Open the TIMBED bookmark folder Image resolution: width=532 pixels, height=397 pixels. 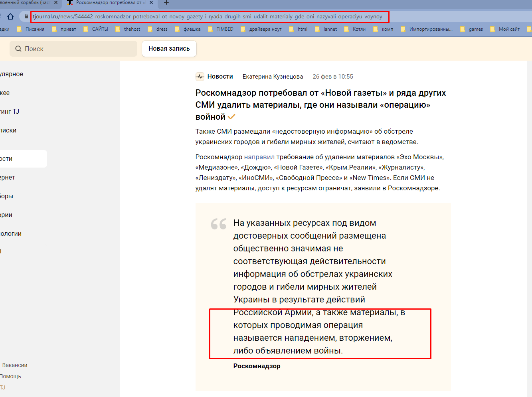221,29
